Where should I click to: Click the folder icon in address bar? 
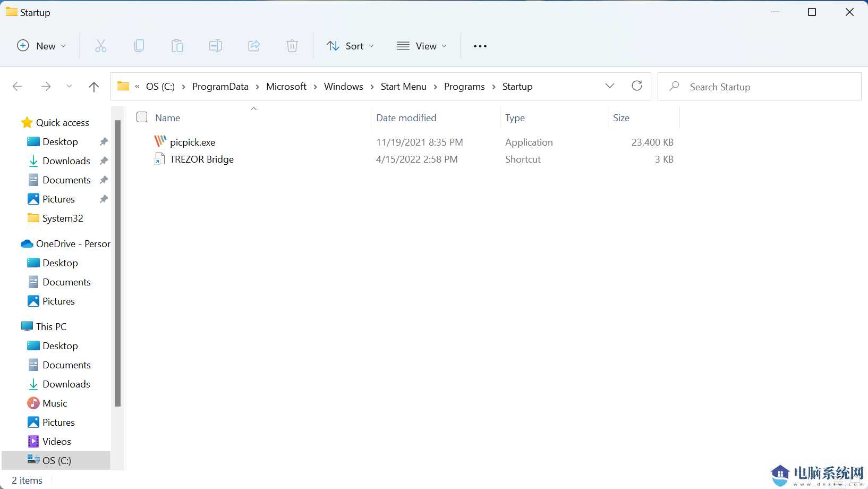(x=123, y=86)
